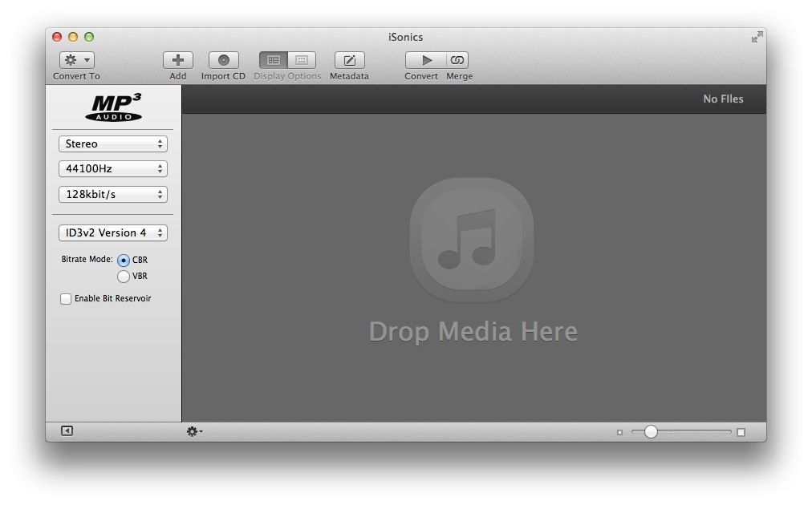The width and height of the screenshot is (812, 505).
Task: Open the Metadata editor
Action: (x=349, y=60)
